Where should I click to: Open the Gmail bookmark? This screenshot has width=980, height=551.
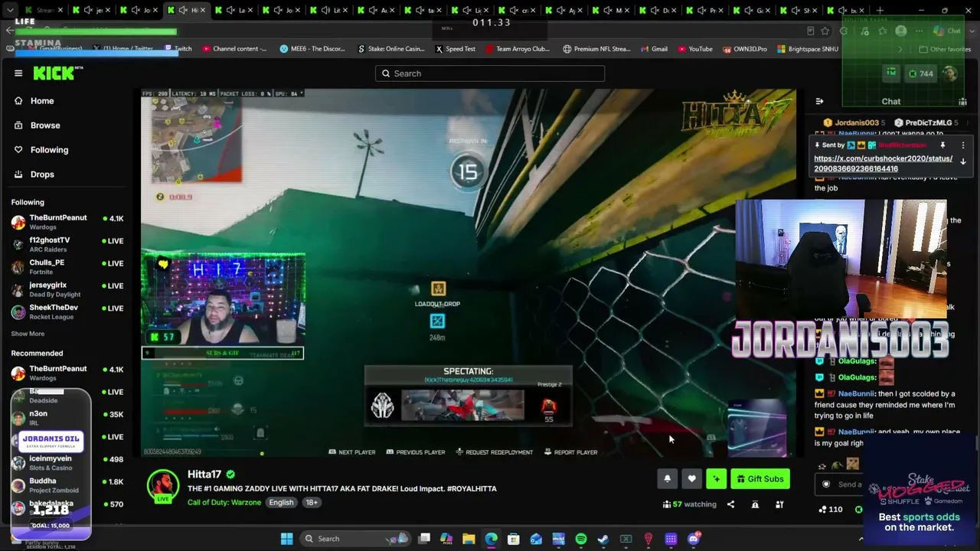point(654,49)
